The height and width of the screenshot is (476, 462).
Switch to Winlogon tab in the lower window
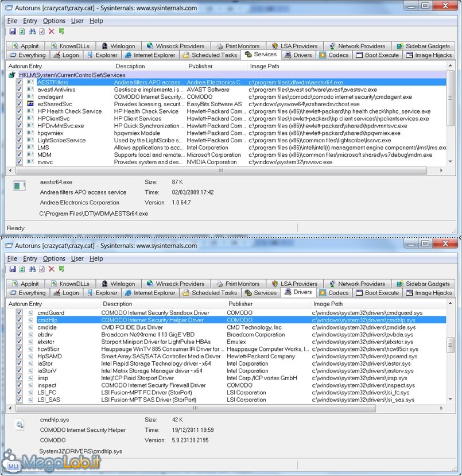(118, 284)
